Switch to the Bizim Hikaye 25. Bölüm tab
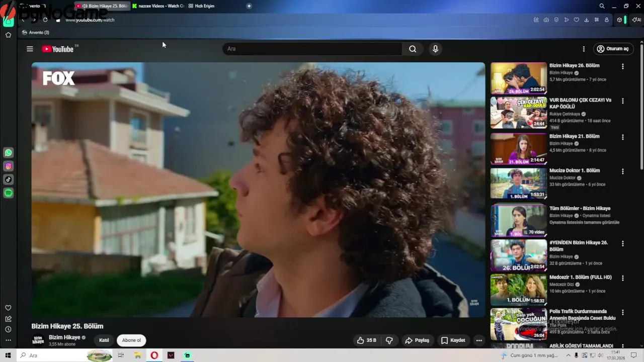Viewport: 644px width, 362px height. (x=103, y=6)
